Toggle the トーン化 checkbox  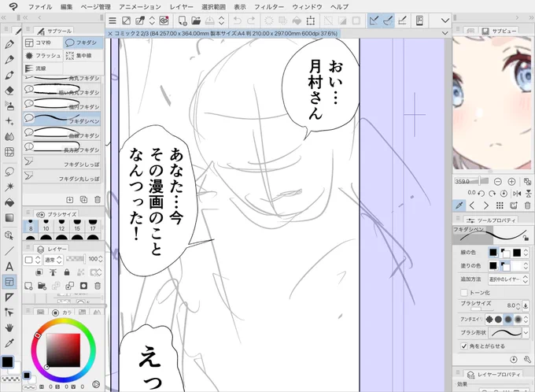464,293
